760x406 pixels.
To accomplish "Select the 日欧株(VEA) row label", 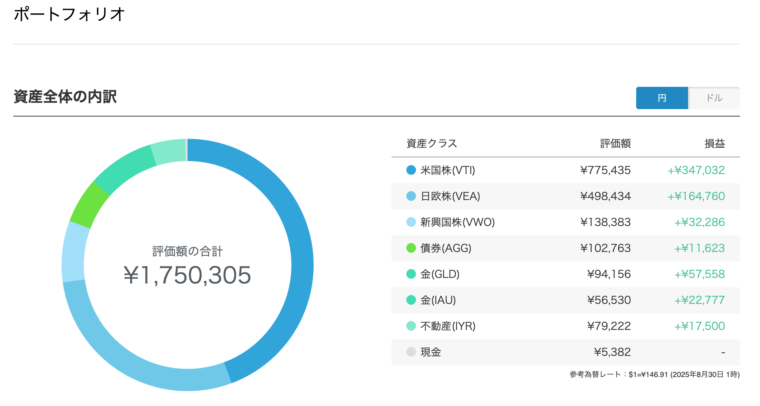I will tap(450, 196).
